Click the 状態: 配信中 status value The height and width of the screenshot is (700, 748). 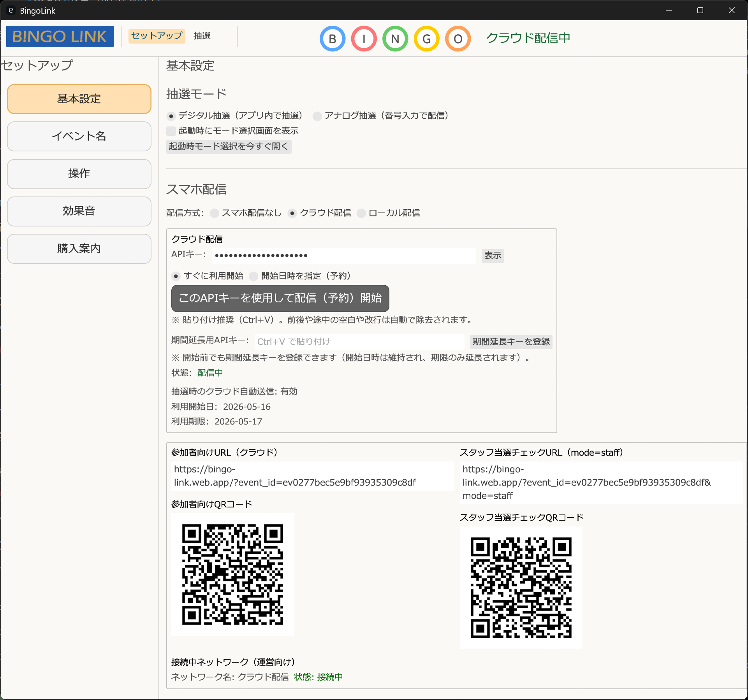[x=210, y=373]
